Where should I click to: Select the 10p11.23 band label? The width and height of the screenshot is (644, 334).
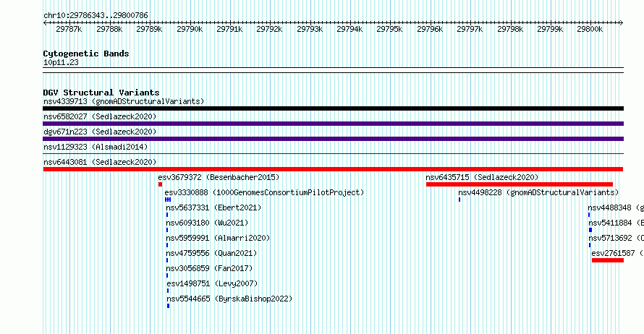point(61,62)
